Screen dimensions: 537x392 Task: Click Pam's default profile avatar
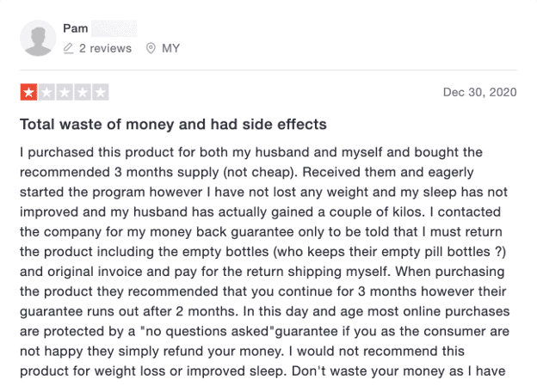pos(38,38)
